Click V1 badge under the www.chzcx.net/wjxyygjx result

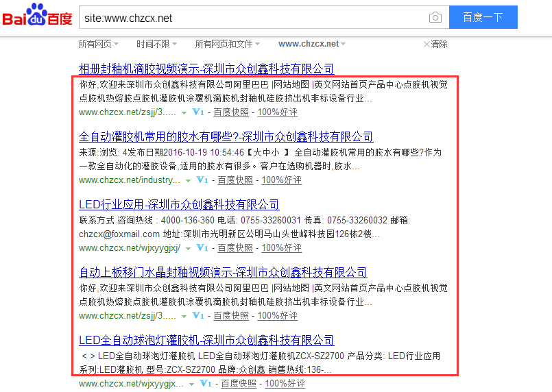click(206, 384)
